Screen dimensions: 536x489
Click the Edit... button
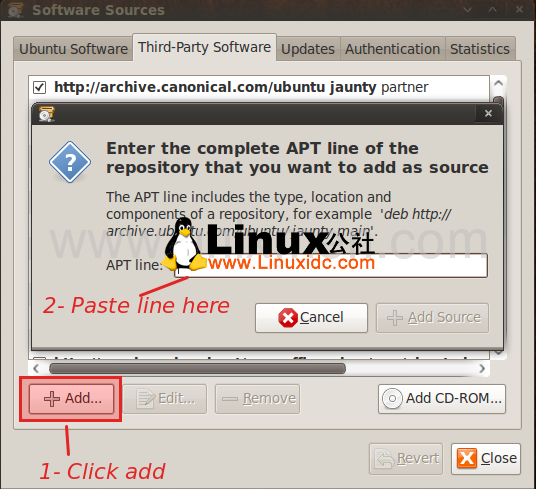tap(165, 399)
